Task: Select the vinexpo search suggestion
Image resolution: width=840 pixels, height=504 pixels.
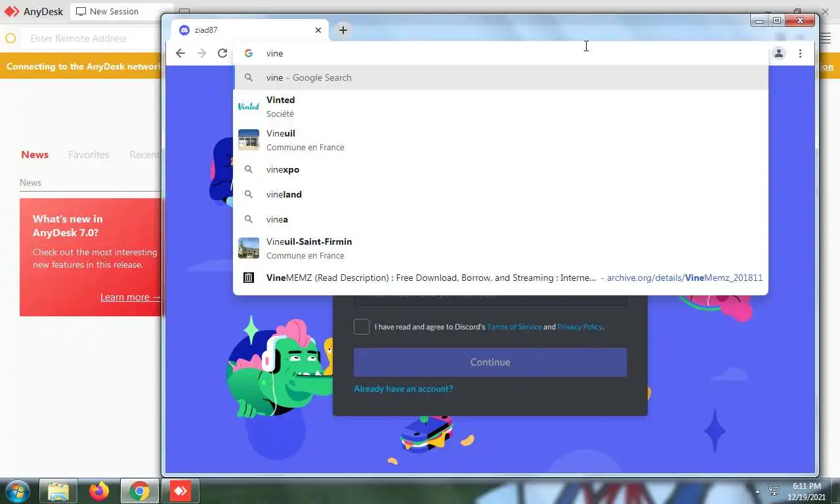Action: tap(500, 169)
